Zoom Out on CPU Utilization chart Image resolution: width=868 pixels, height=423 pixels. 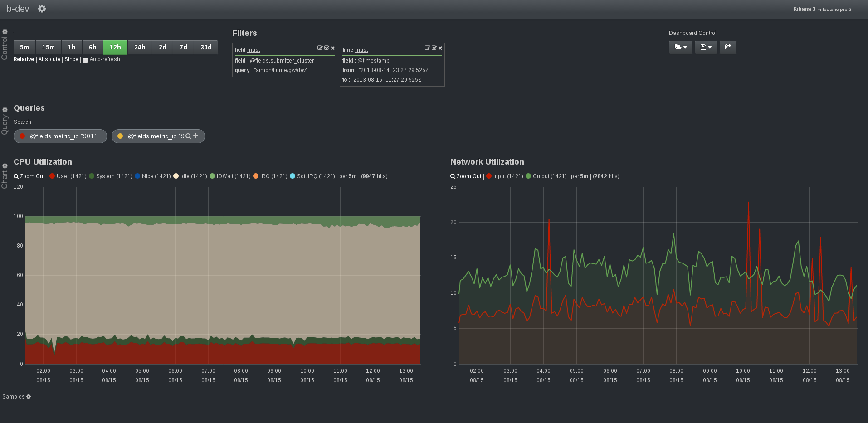29,176
